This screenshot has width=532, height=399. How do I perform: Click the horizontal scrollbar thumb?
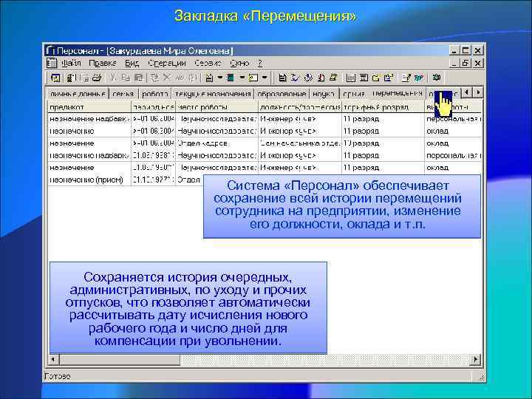tap(120, 360)
